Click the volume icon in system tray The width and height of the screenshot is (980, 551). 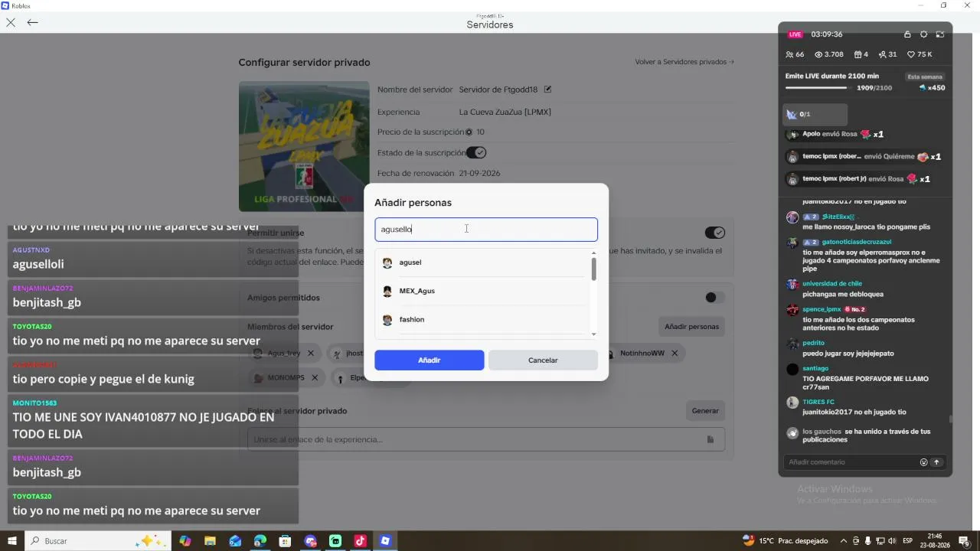[893, 541]
